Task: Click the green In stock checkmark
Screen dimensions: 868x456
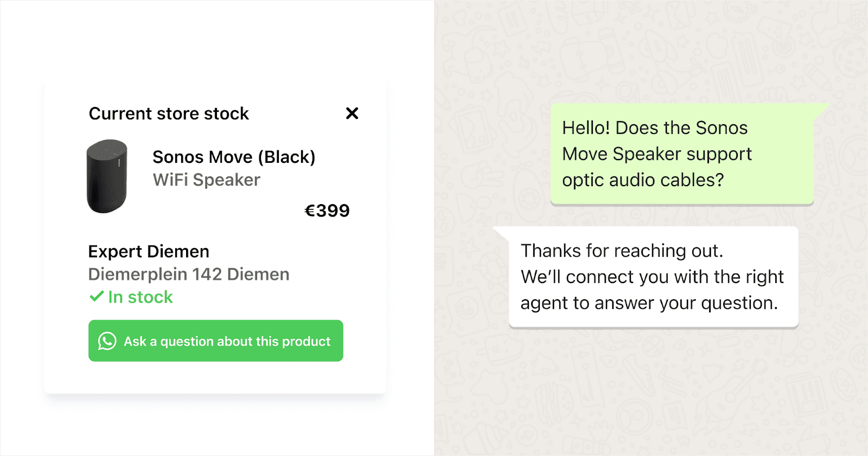Action: pos(96,296)
